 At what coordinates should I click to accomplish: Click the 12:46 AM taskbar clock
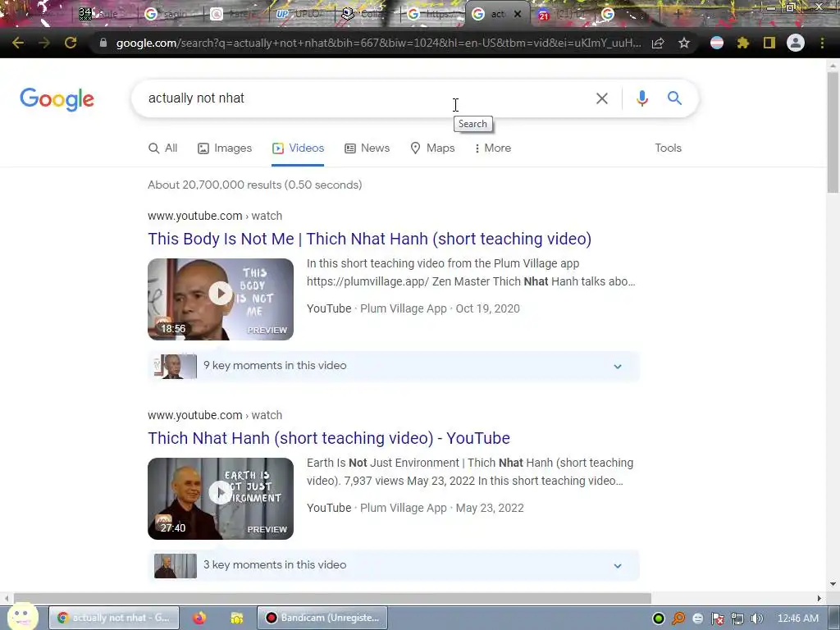tap(797, 619)
